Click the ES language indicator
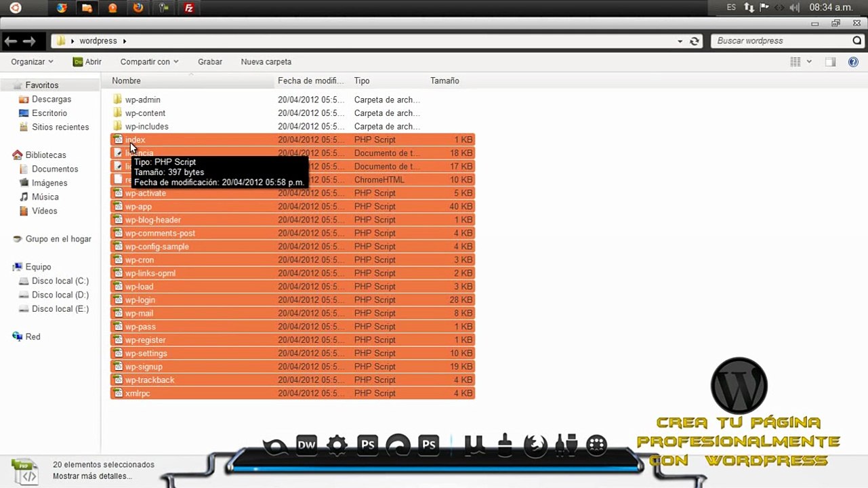The height and width of the screenshot is (488, 868). tap(731, 7)
